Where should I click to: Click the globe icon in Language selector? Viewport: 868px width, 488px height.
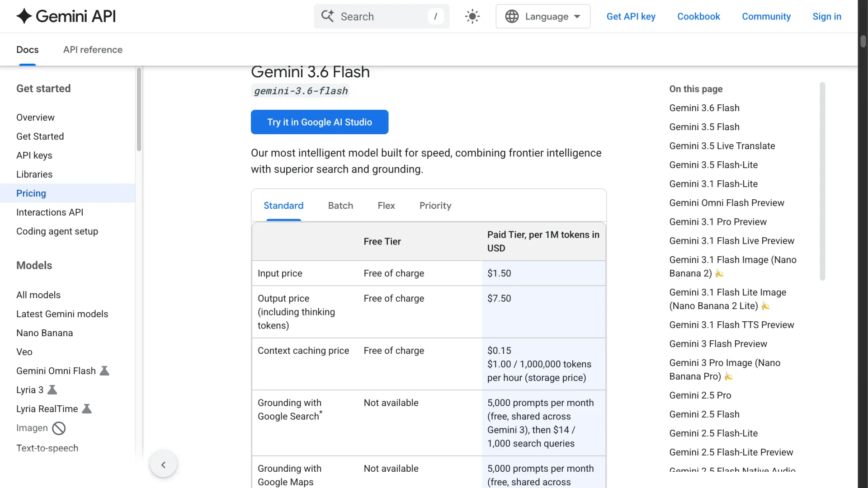click(512, 16)
